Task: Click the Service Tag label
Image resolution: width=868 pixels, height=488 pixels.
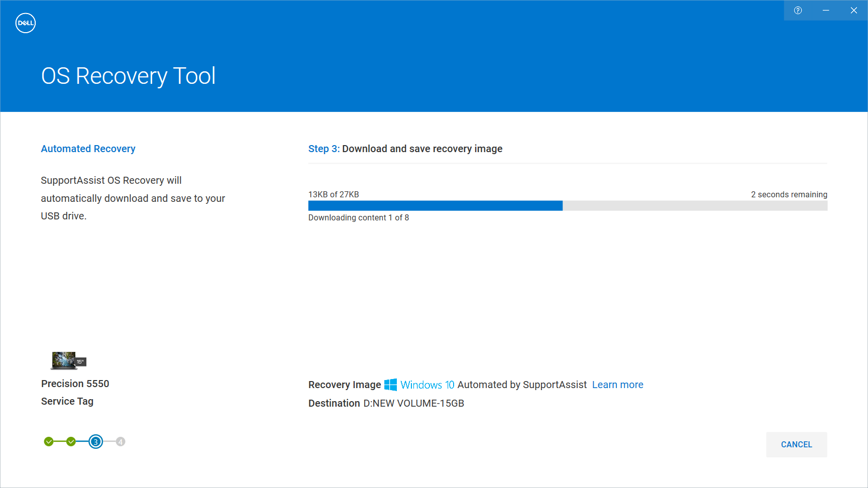Action: coord(67,401)
